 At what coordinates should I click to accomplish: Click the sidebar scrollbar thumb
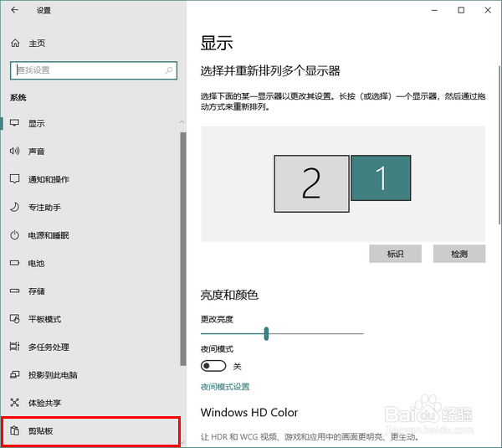point(183,249)
